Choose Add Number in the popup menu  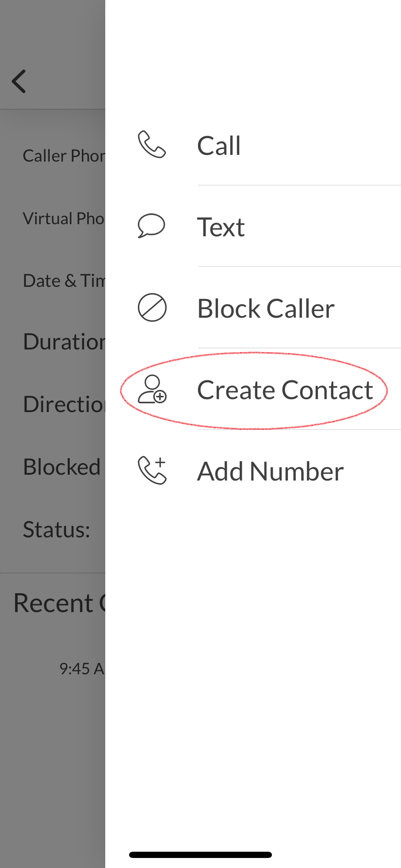tap(270, 471)
